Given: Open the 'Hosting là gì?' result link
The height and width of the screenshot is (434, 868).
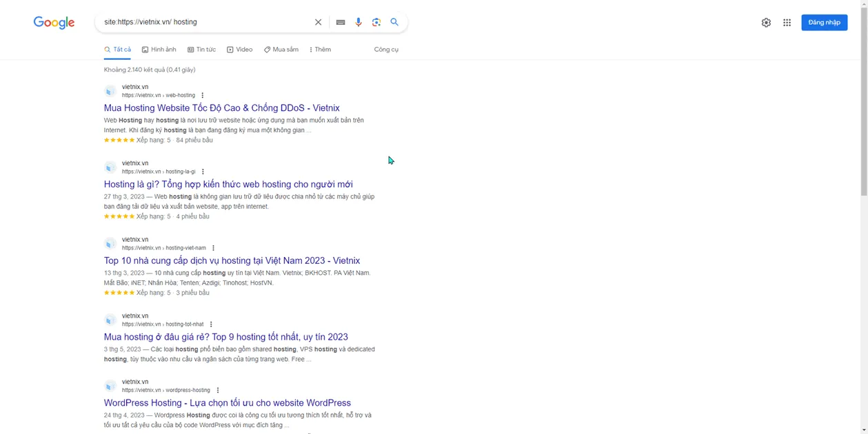Looking at the screenshot, I should (228, 184).
